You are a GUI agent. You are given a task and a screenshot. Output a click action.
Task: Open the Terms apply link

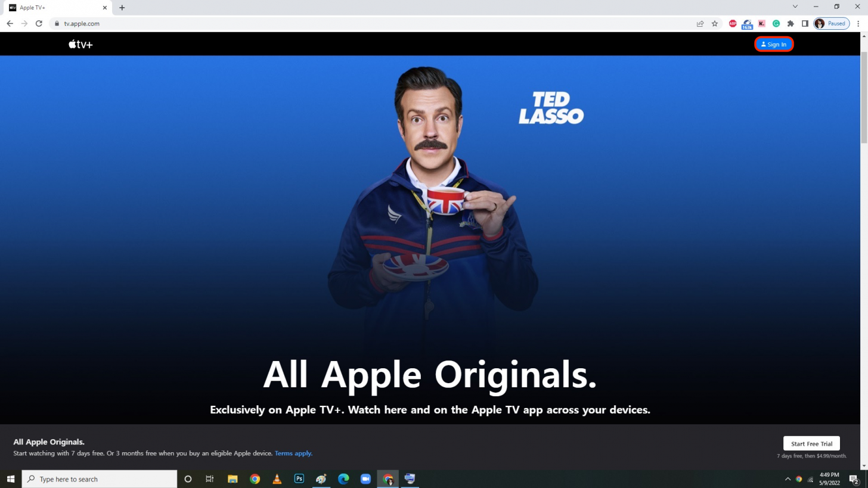(x=293, y=453)
